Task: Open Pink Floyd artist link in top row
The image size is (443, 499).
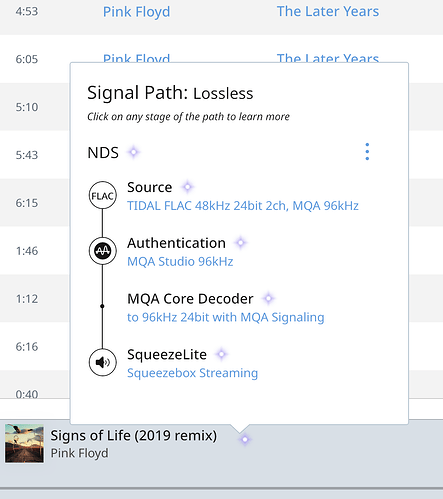Action: click(136, 12)
